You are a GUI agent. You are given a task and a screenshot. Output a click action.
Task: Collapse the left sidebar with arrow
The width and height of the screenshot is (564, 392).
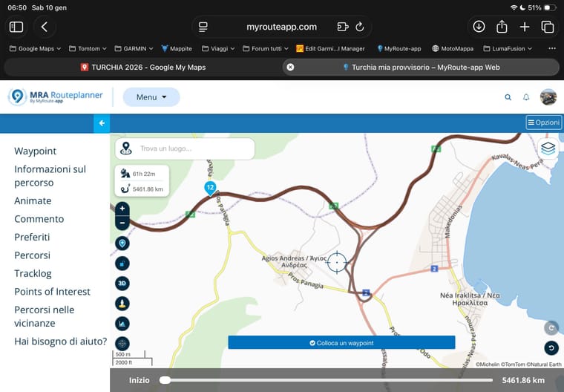tap(102, 123)
